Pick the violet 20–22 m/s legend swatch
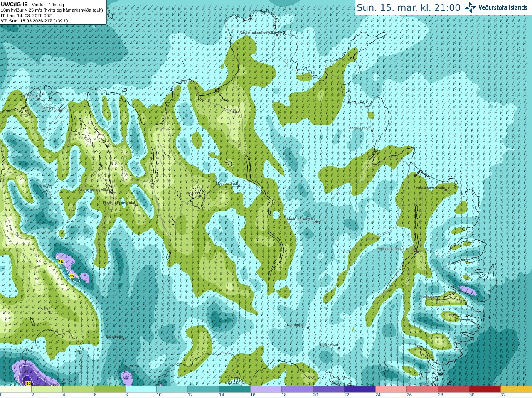The width and height of the screenshot is (532, 398). [328, 389]
